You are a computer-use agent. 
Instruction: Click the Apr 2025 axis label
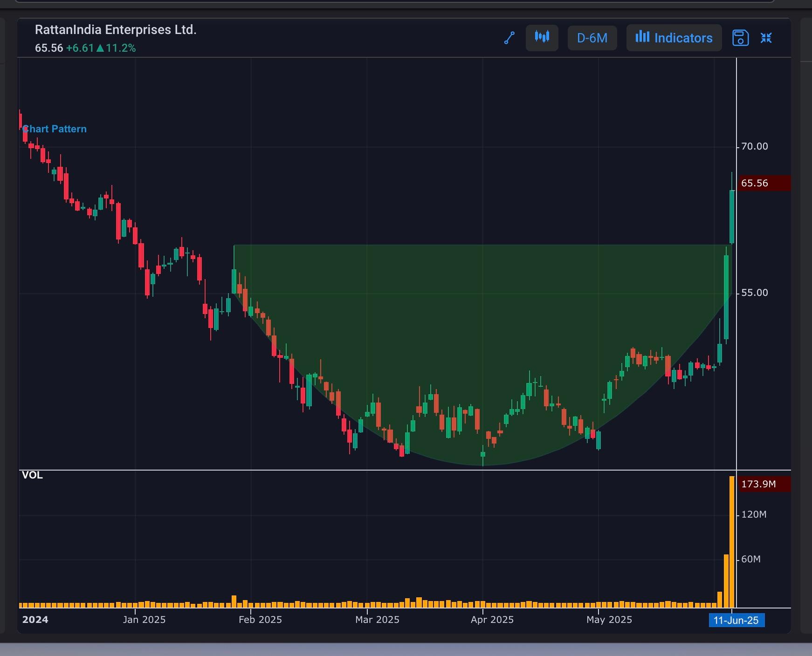click(x=492, y=620)
